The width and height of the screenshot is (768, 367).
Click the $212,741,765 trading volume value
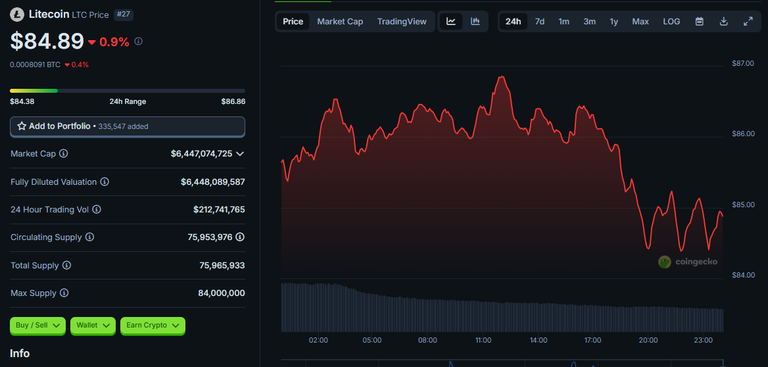point(219,210)
